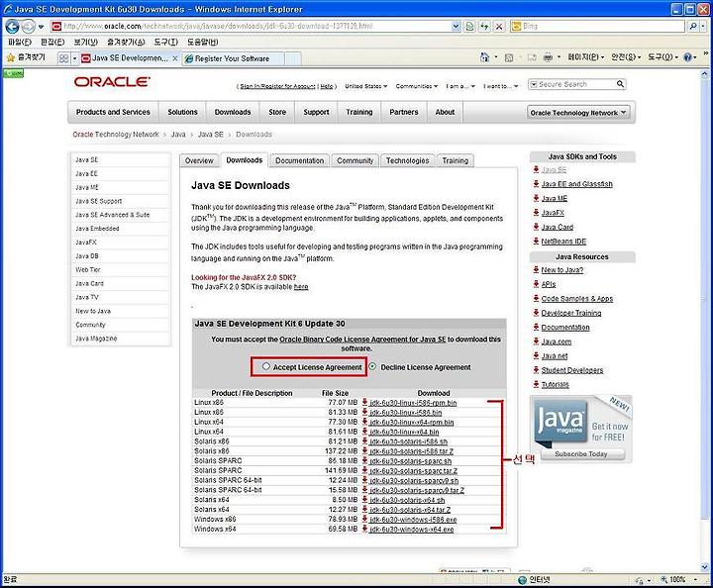The height and width of the screenshot is (588, 713).
Task: Click the Stop loading X icon
Action: coord(499,27)
